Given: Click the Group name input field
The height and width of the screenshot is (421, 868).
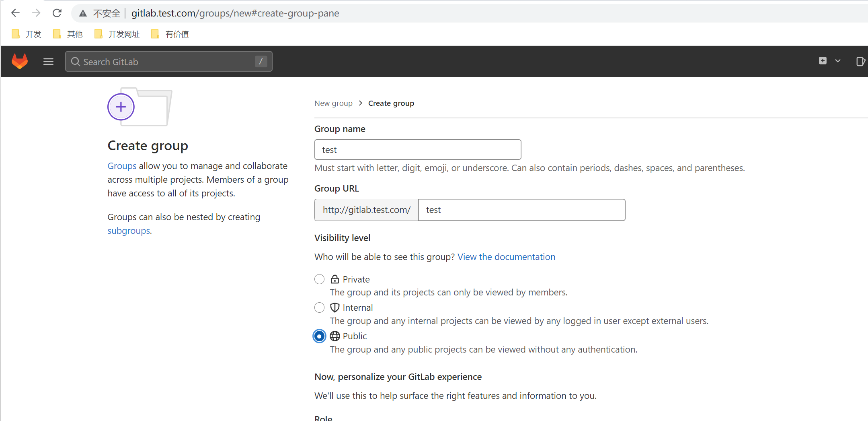Looking at the screenshot, I should [x=418, y=150].
